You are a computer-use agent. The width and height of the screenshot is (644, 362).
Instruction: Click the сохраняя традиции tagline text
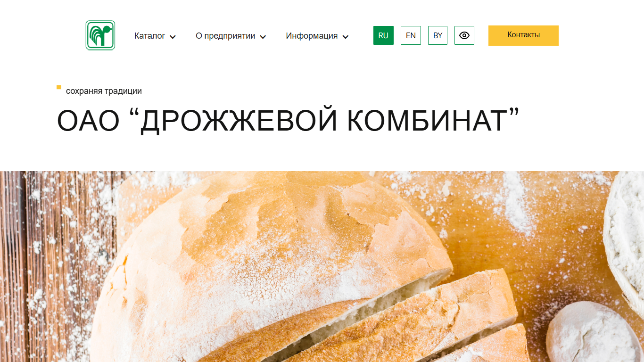pos(104,91)
